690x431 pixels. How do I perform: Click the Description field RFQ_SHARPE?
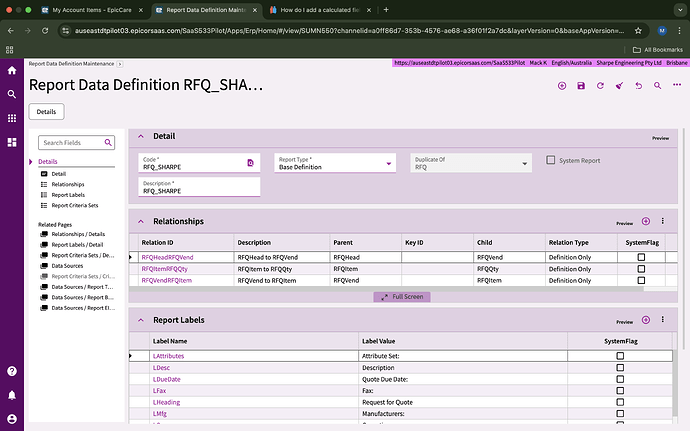coord(199,187)
